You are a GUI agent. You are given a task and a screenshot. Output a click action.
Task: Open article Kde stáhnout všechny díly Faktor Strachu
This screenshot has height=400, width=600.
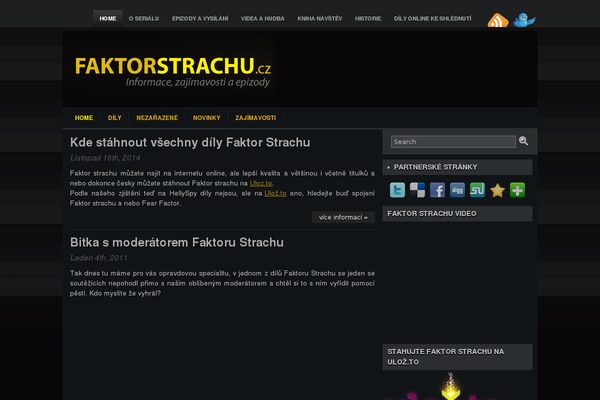click(x=190, y=142)
